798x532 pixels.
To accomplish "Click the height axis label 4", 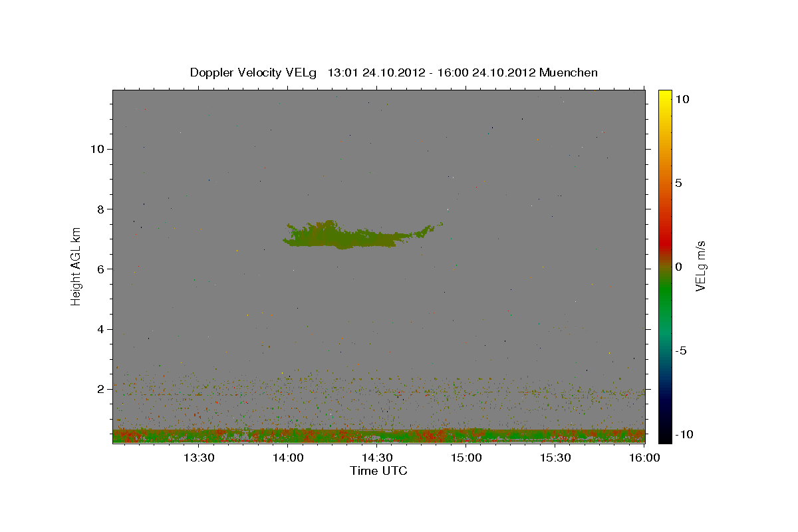I will (x=101, y=329).
